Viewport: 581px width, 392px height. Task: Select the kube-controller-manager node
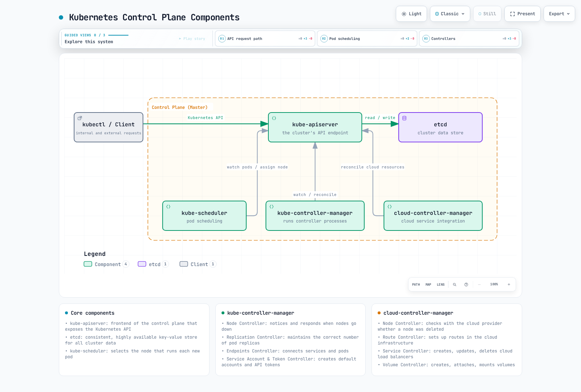coord(315,216)
